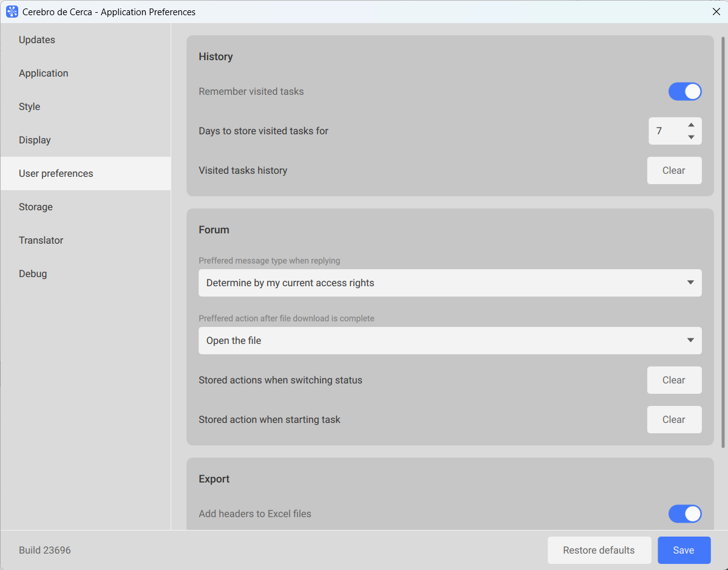Select the Display section
728x570 pixels.
tap(35, 140)
